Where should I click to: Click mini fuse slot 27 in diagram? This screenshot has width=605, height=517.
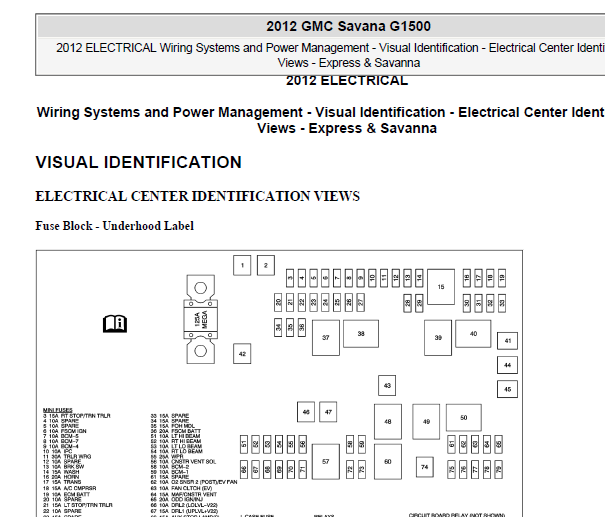[361, 303]
